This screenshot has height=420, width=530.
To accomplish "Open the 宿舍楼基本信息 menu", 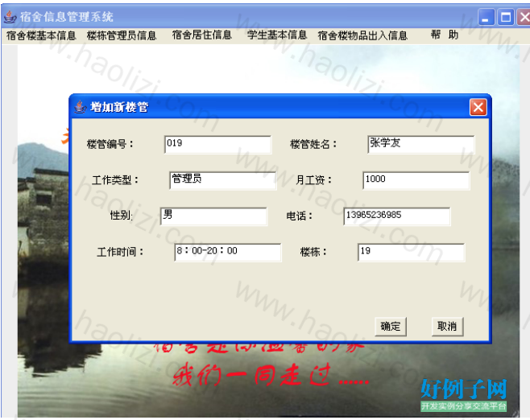I will 41,35.
